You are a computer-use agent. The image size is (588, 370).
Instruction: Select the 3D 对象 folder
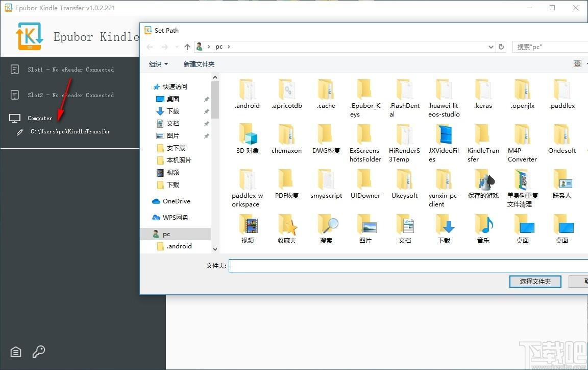[248, 138]
